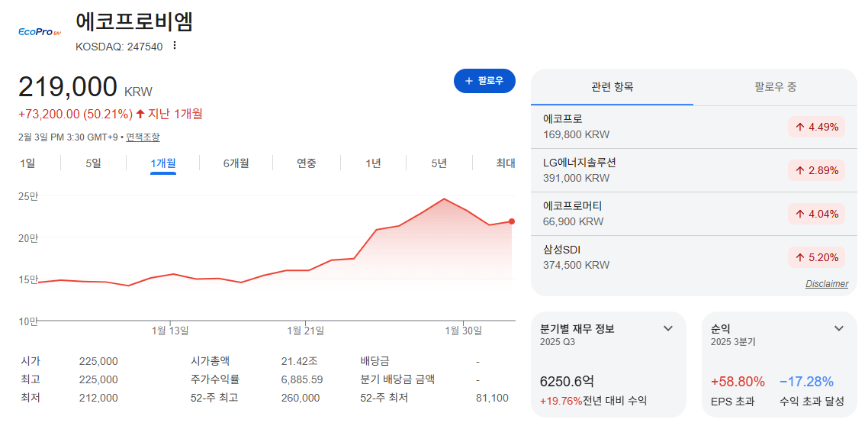Viewport: 868px width, 426px height.
Task: Click the 1월 30일 date label on chart axis
Action: (x=464, y=331)
